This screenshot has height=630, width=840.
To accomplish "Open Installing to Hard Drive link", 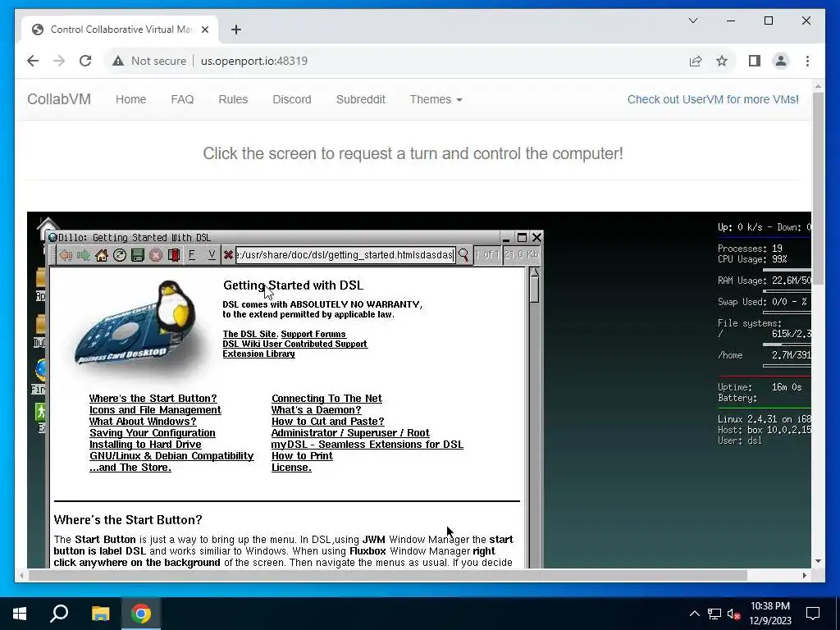I will coord(145,445).
